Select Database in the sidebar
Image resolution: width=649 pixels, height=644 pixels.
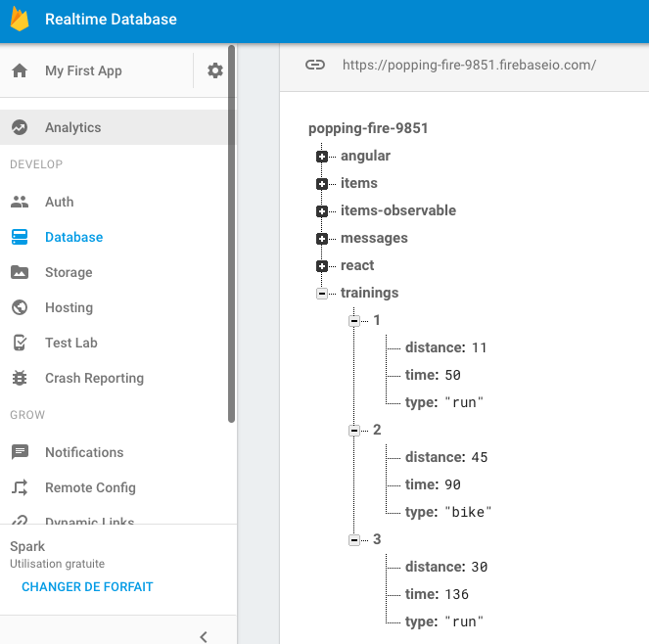[x=73, y=237]
